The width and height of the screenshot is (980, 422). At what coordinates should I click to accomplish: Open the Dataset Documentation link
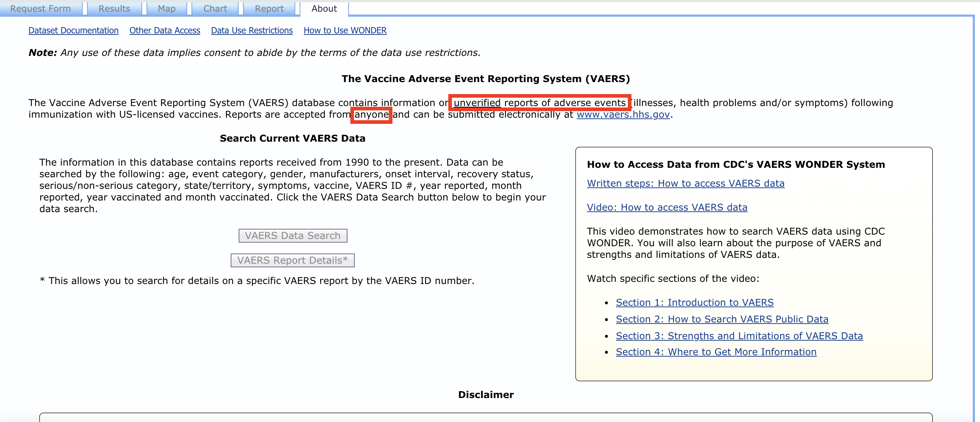(73, 31)
